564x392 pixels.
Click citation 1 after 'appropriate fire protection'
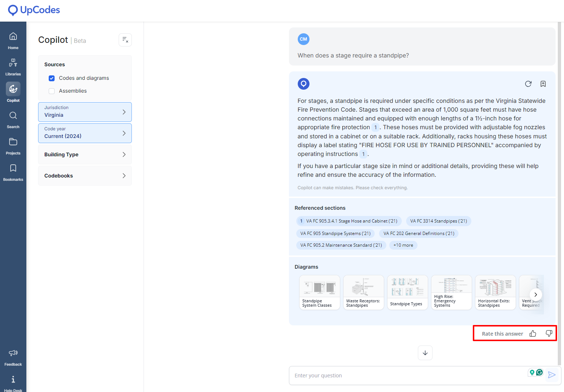375,127
